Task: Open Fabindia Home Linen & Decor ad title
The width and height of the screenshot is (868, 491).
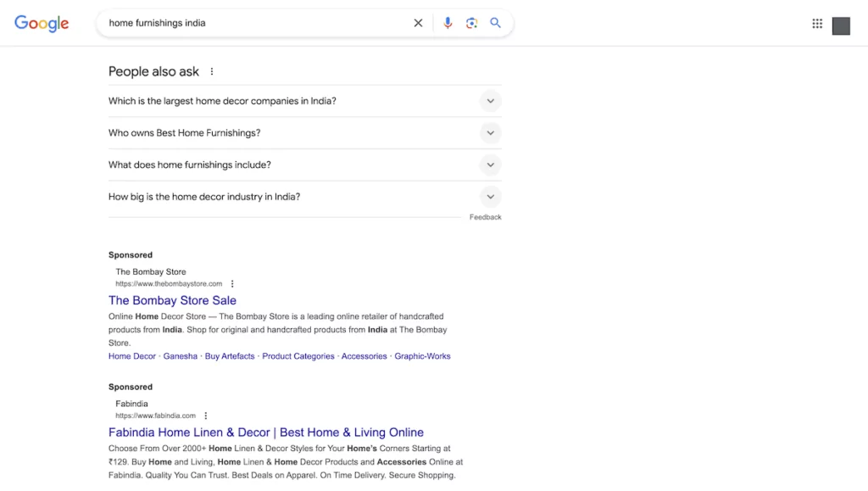Action: coord(265,432)
